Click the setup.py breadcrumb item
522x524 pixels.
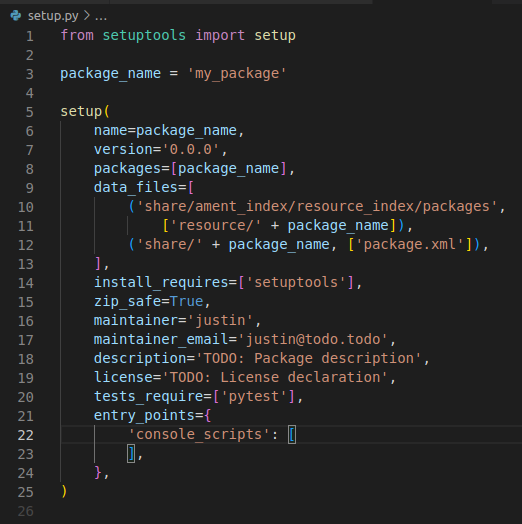coord(53,16)
